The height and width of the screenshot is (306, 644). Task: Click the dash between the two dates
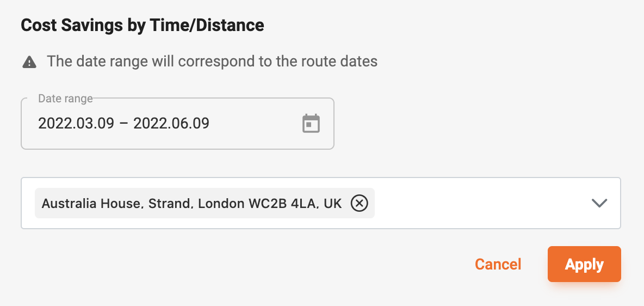123,124
